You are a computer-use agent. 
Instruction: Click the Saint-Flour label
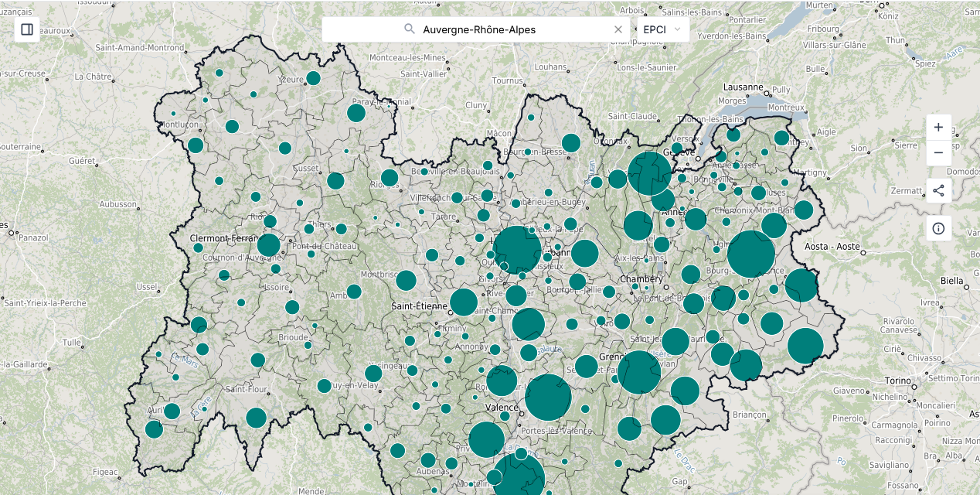pyautogui.click(x=247, y=391)
